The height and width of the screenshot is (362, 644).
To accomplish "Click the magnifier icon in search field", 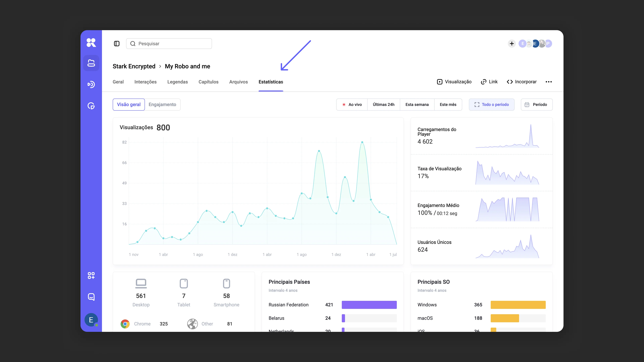I will pos(133,44).
